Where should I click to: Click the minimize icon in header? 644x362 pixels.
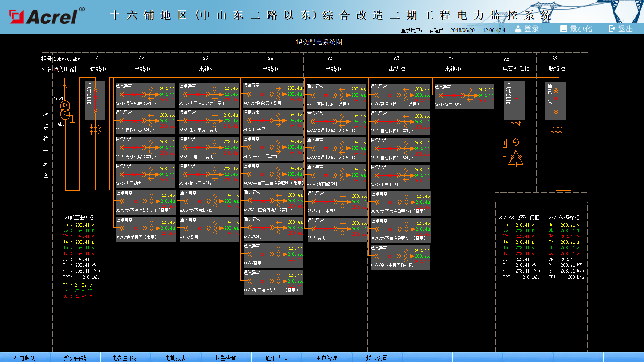[x=563, y=29]
